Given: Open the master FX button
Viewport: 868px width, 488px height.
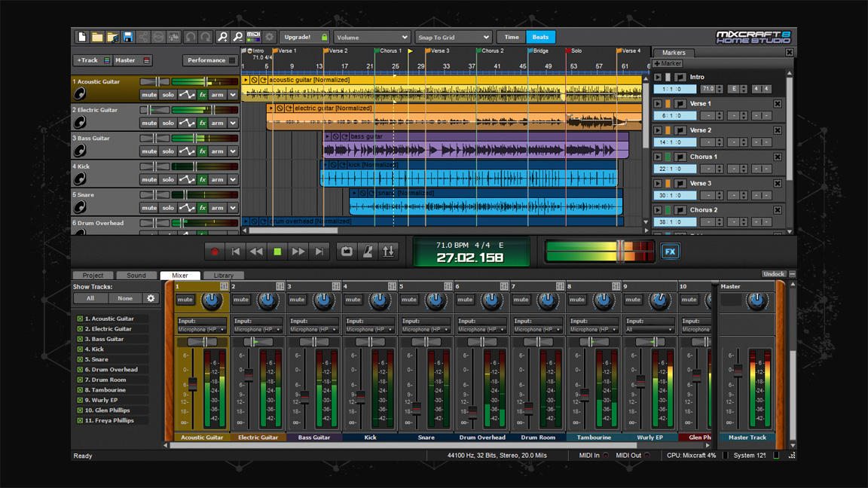Looking at the screenshot, I should (x=669, y=252).
